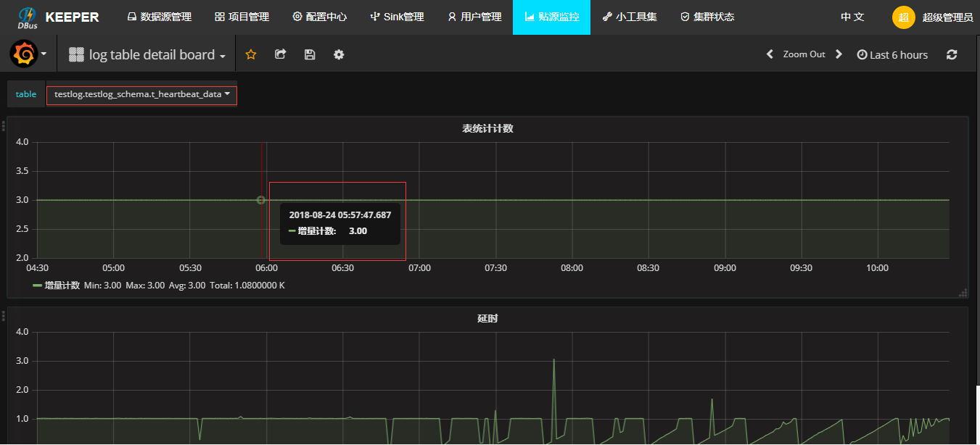The width and height of the screenshot is (980, 445).
Task: Save dashboard using floppy disk icon
Action: point(310,54)
